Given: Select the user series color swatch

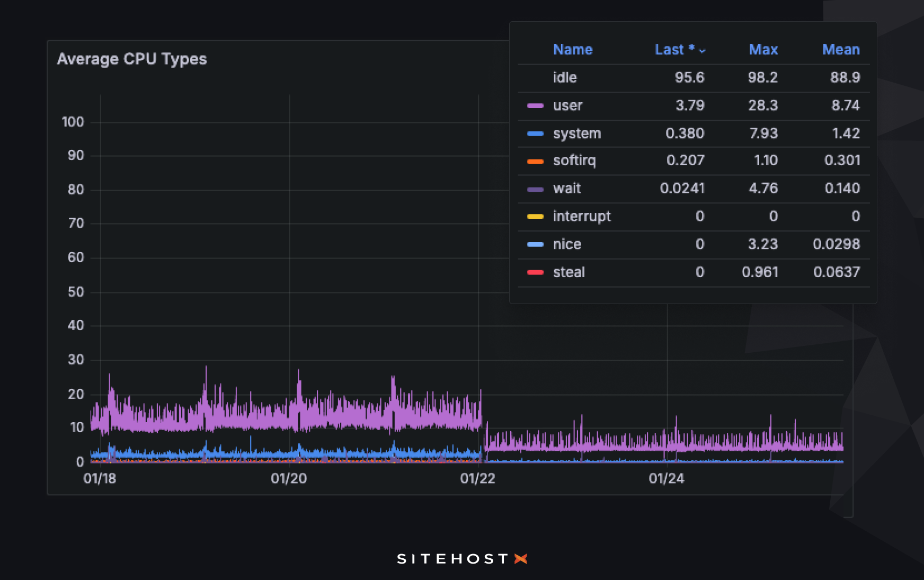Looking at the screenshot, I should click(x=534, y=106).
